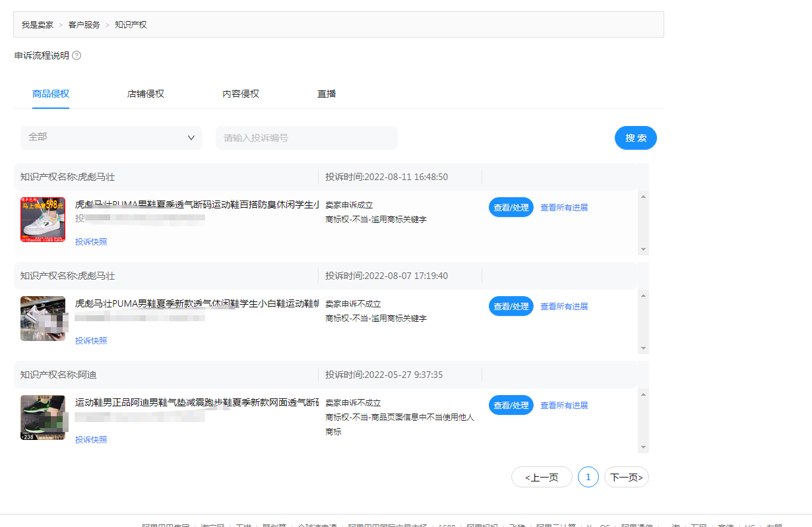This screenshot has height=527, width=812.
Task: Open the appeal process help question-mark icon
Action: [x=77, y=55]
